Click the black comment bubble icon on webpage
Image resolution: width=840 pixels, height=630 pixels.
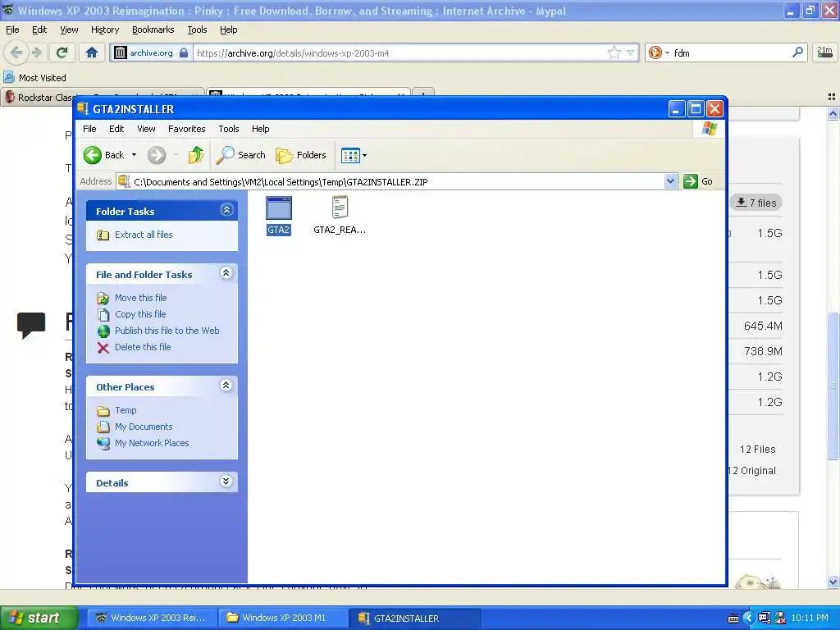coord(31,325)
